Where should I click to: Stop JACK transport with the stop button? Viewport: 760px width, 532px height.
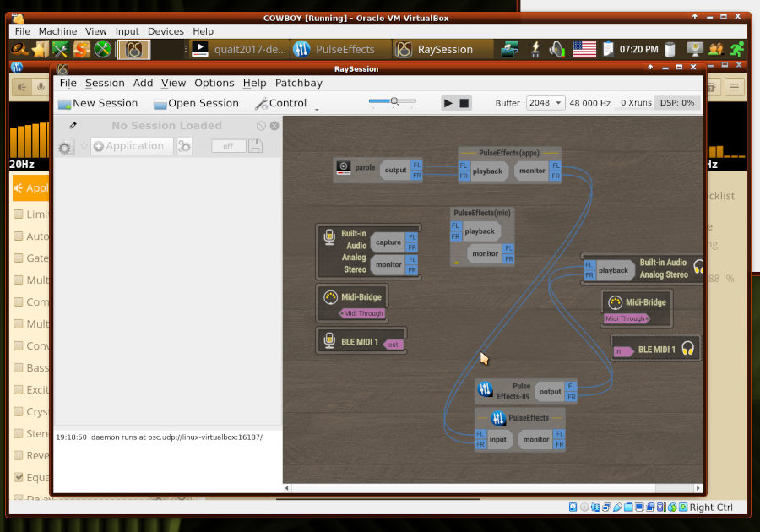pos(464,103)
